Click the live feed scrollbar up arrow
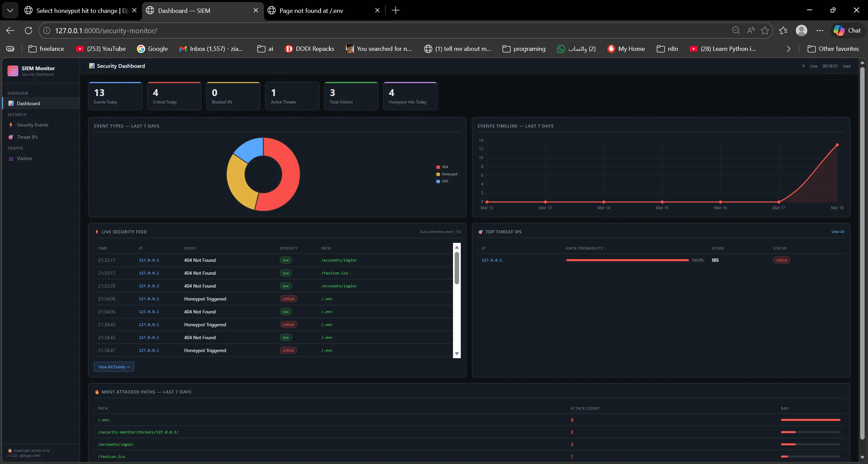This screenshot has width=868, height=464. point(457,247)
